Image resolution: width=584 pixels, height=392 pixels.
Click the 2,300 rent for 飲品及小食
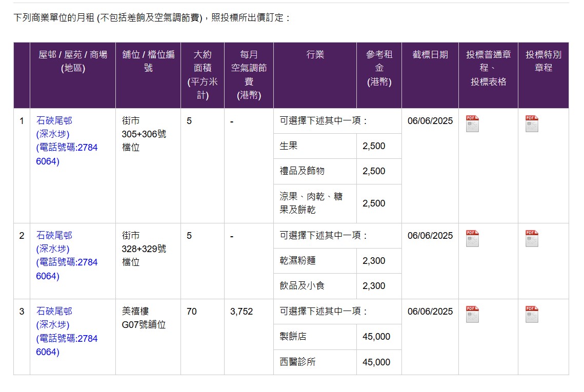[x=374, y=286]
